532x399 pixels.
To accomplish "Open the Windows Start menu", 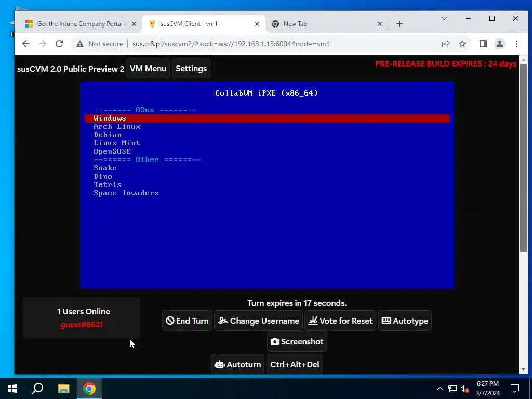I will coord(12,389).
